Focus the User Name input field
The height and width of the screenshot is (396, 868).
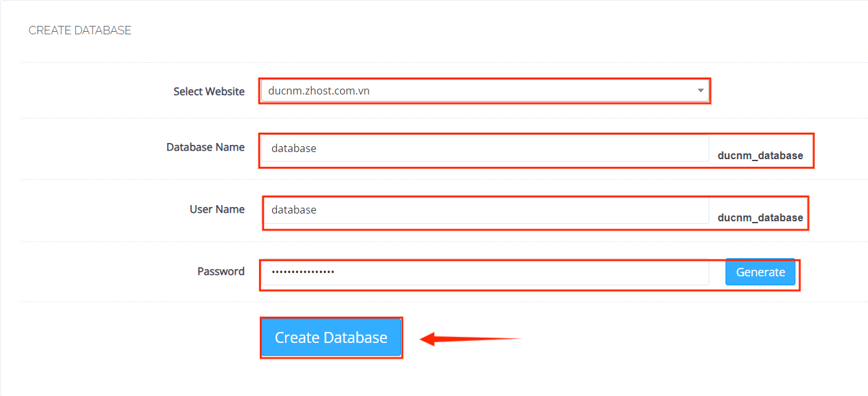click(485, 210)
